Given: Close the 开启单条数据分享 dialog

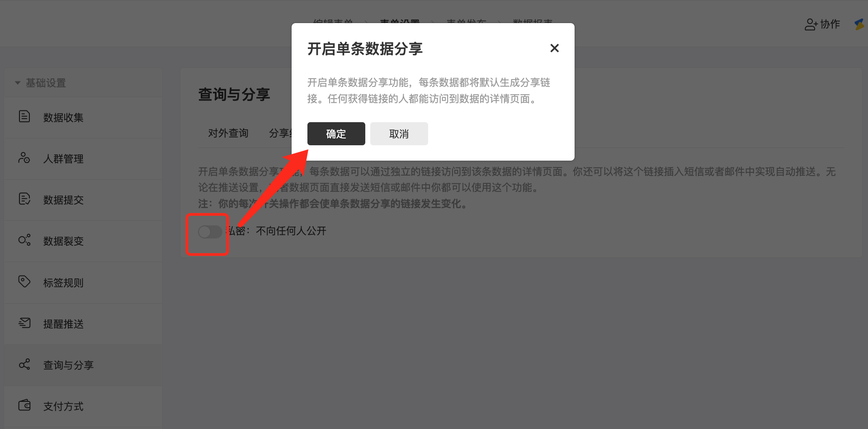Looking at the screenshot, I should 555,48.
